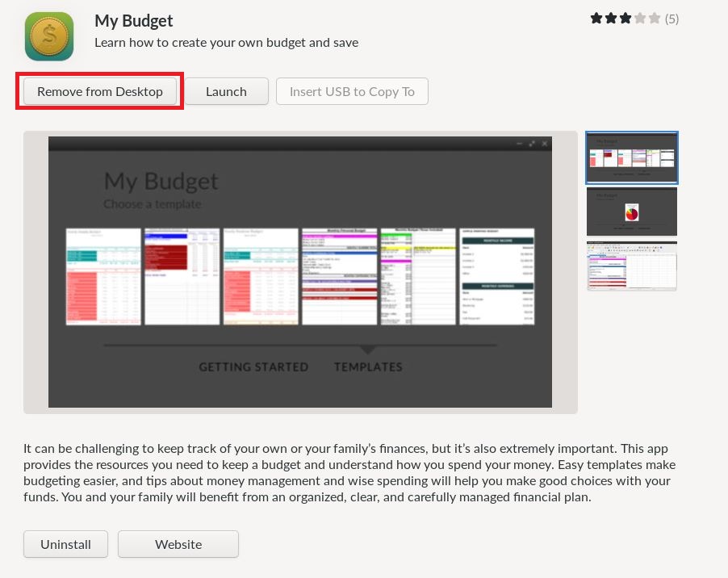Click the GETTING STARTED tab in preview
Screen dimensions: 728x578
click(253, 366)
